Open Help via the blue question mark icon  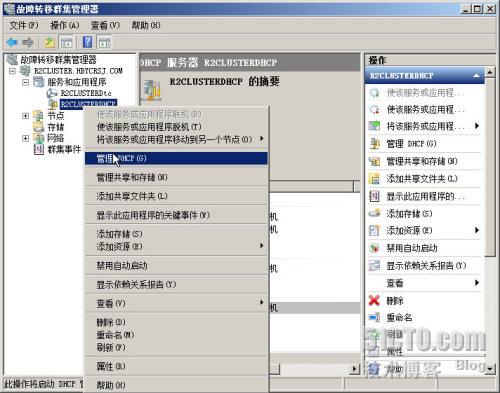click(x=88, y=42)
